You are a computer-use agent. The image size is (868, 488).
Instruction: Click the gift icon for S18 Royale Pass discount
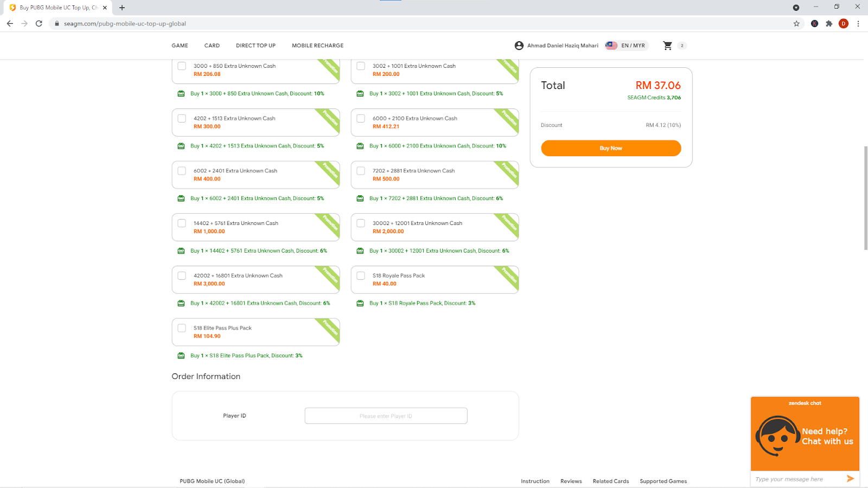(x=360, y=303)
